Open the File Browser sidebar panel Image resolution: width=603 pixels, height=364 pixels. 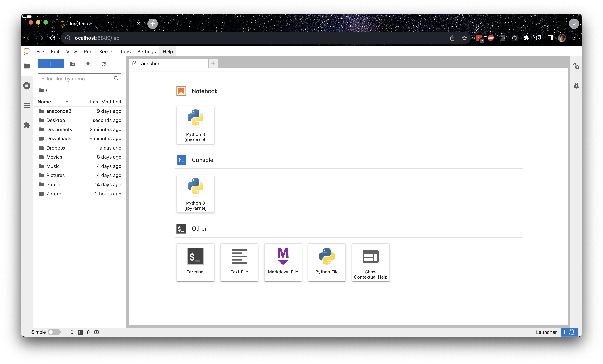[27, 66]
